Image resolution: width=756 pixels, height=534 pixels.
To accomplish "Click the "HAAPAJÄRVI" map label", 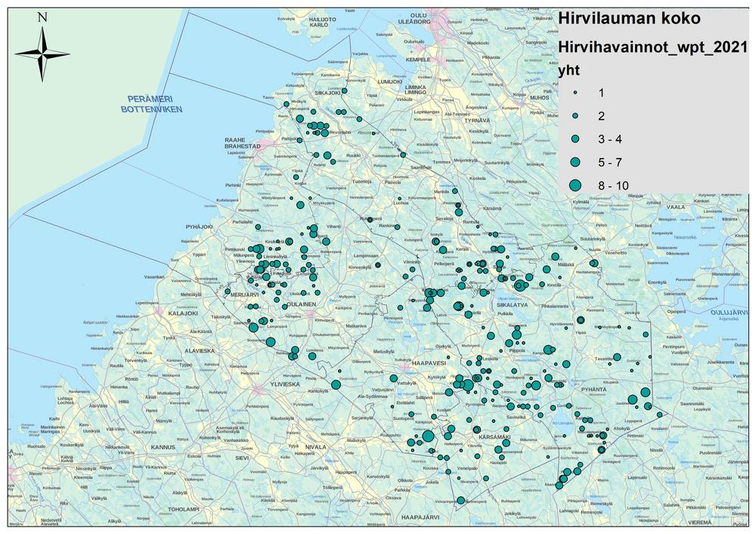I will (421, 517).
